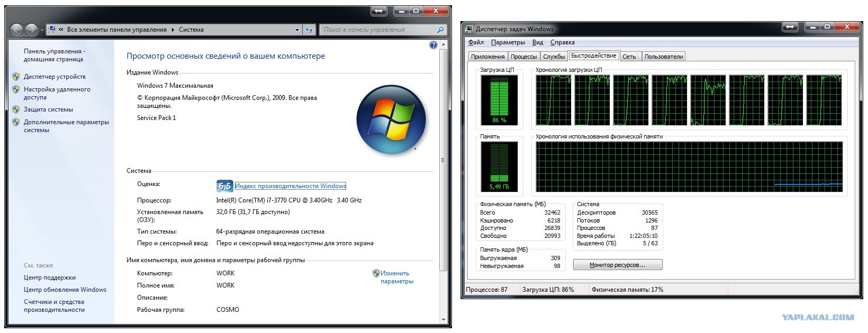Click shield icon next to Дополнительные параметры системы
868x333 pixels.
(16, 122)
